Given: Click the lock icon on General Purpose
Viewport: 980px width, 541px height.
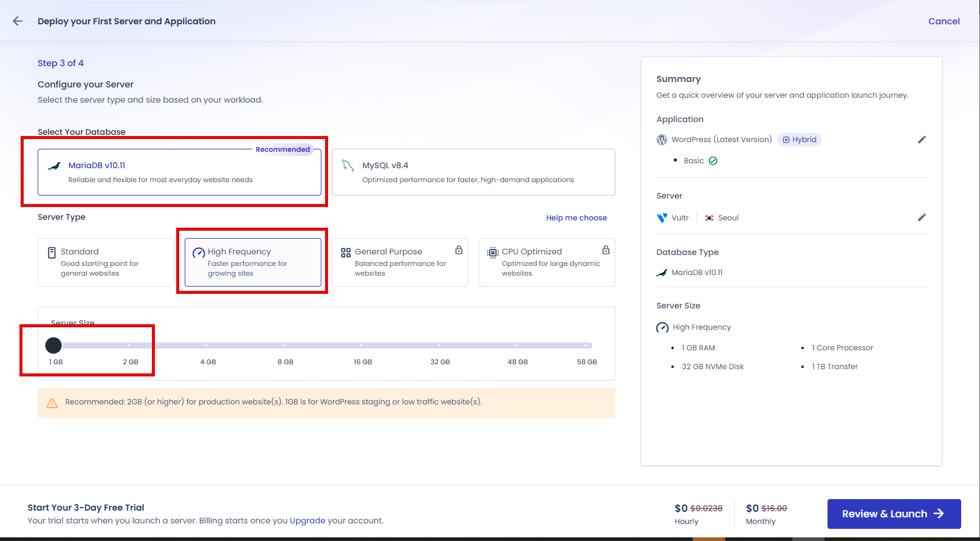Looking at the screenshot, I should 459,250.
